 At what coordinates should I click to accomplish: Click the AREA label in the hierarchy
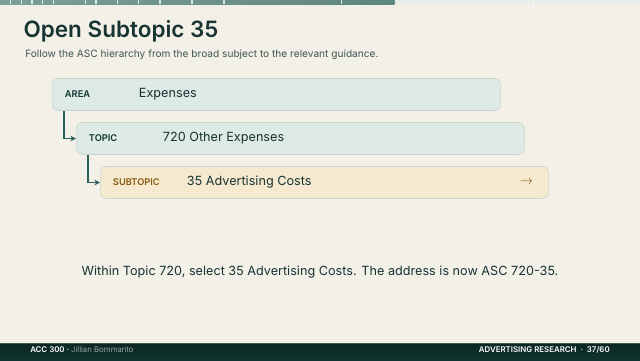[x=77, y=94]
